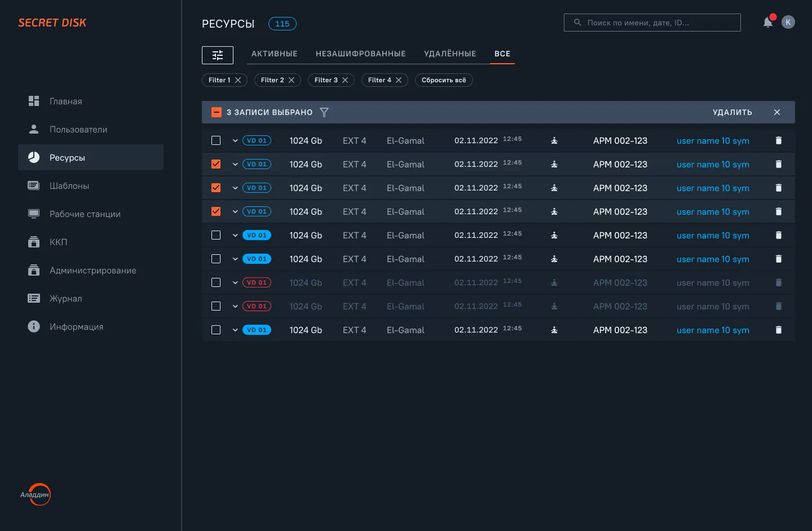Expand the seventh row with its chevron
812x531 pixels.
(x=235, y=283)
